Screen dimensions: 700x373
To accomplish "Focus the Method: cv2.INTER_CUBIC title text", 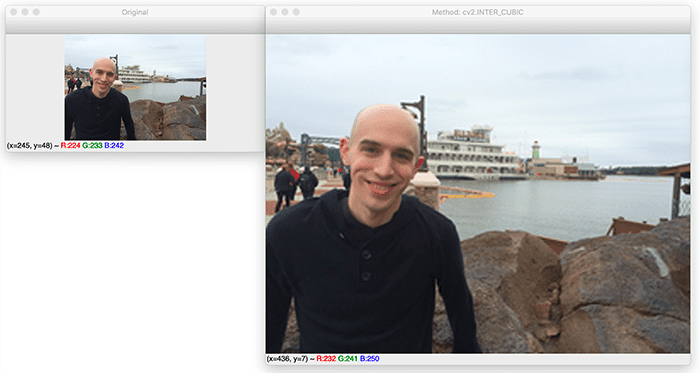I will pyautogui.click(x=477, y=12).
